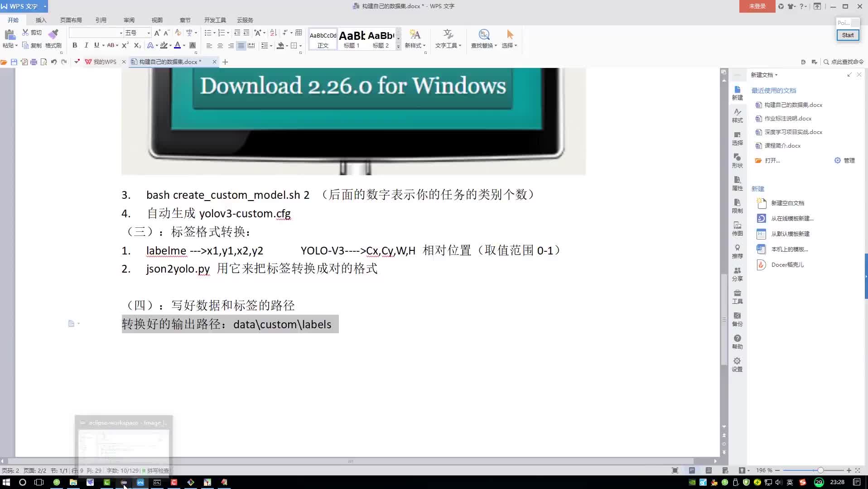The width and height of the screenshot is (868, 489).
Task: Open the 插入 (Insert) ribbon tab
Action: point(41,20)
